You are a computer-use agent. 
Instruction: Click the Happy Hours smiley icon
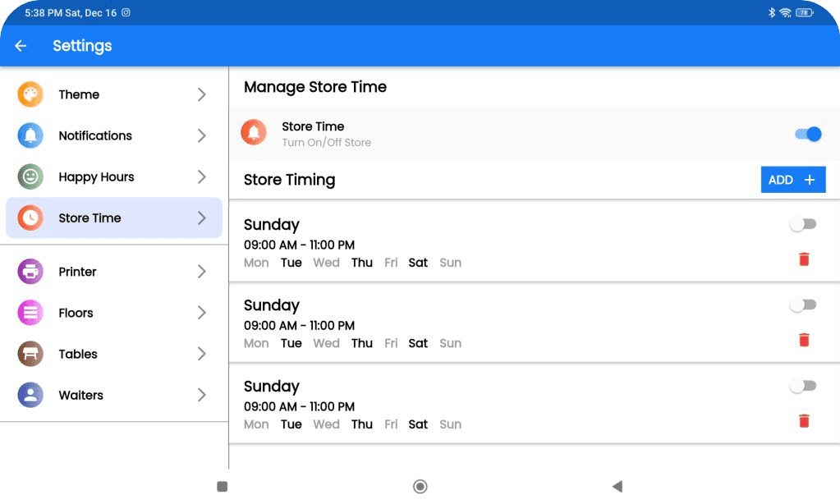pos(30,176)
